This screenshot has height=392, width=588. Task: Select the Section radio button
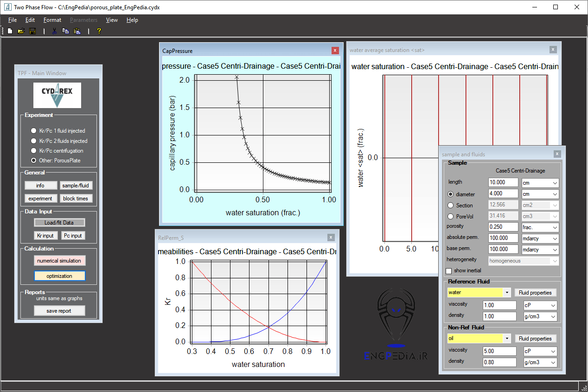coord(450,205)
